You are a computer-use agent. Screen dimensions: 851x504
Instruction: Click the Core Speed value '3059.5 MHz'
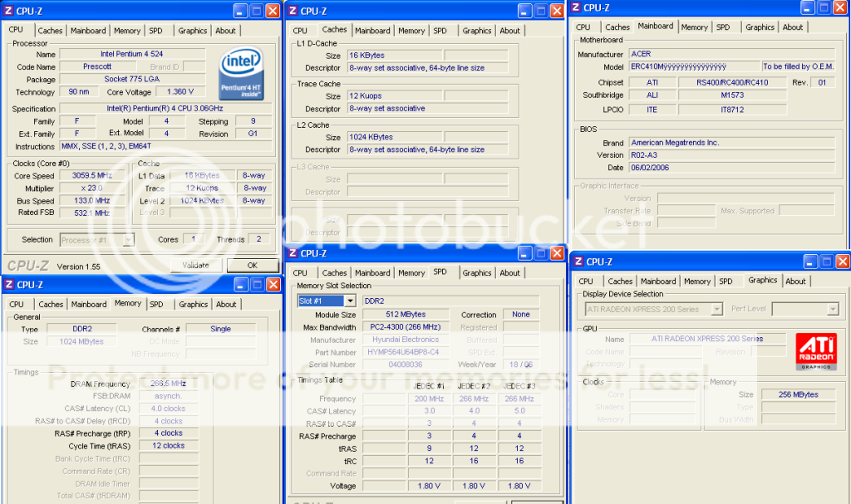click(91, 176)
